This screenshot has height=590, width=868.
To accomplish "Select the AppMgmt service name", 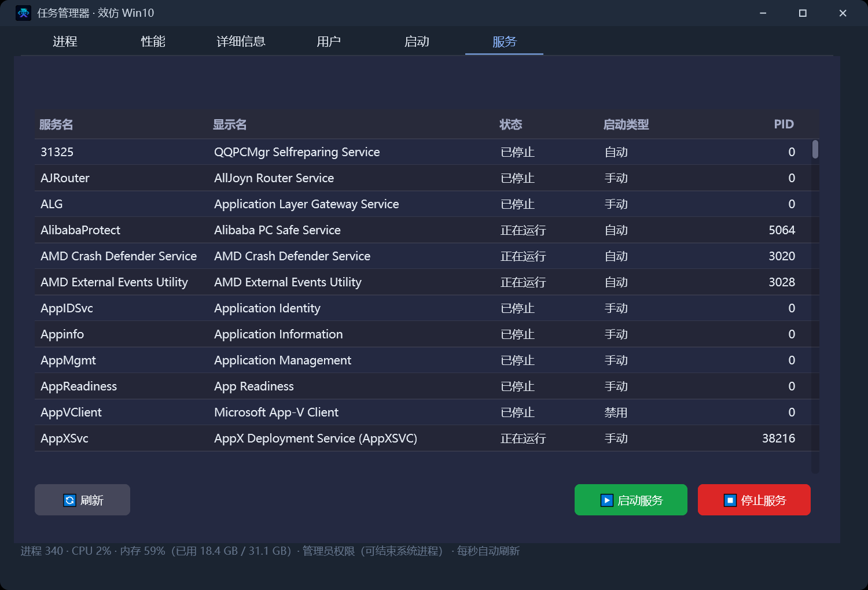I will point(68,360).
